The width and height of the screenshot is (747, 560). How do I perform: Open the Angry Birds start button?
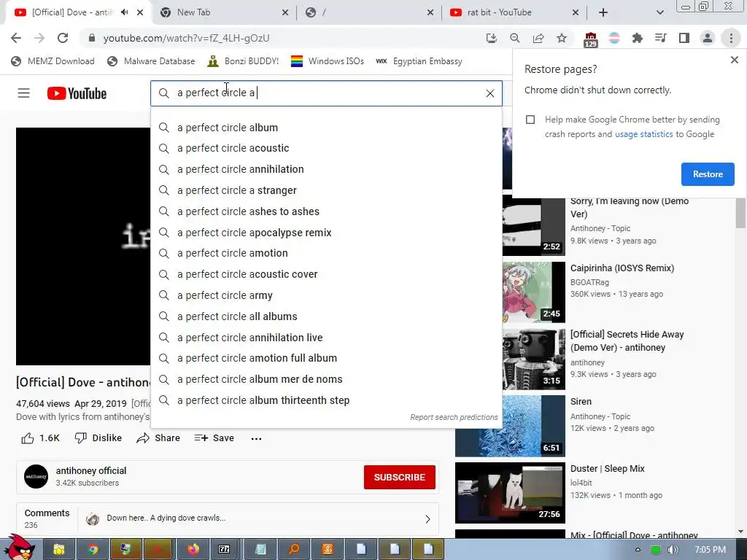(20, 548)
